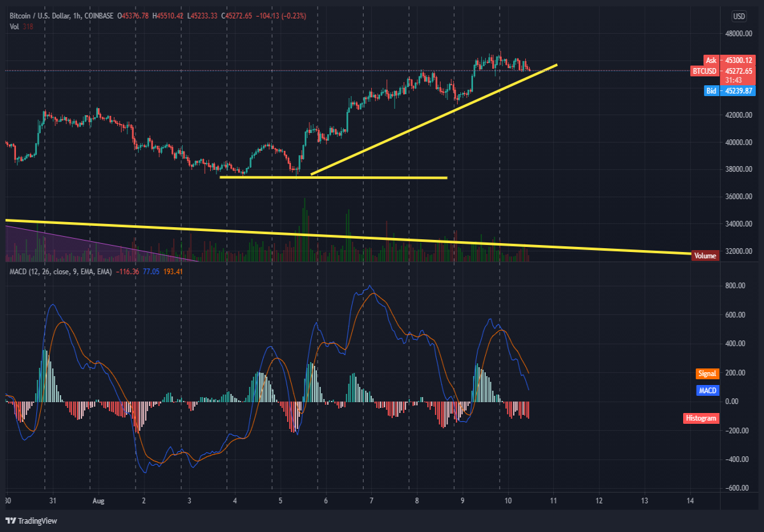Click the 800.00 MACD axis label
Viewport: 764px width, 532px height.
[x=734, y=286]
